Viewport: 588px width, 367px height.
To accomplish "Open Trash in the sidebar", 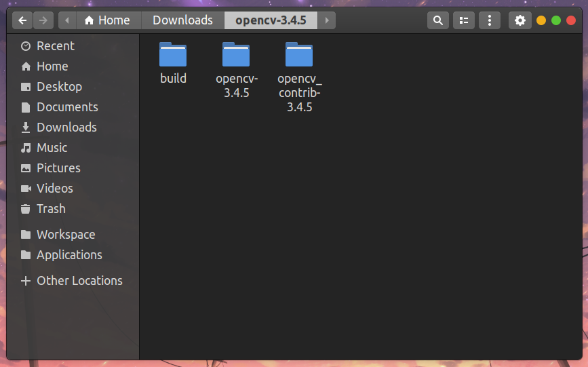I will [x=73, y=208].
